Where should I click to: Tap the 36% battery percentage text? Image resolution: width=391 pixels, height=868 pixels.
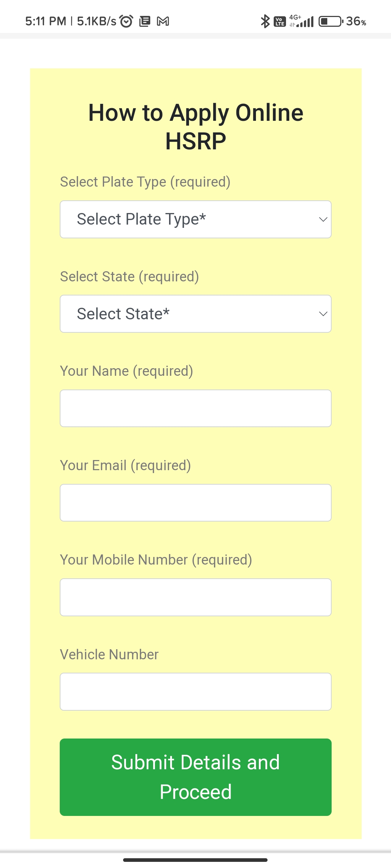point(356,21)
